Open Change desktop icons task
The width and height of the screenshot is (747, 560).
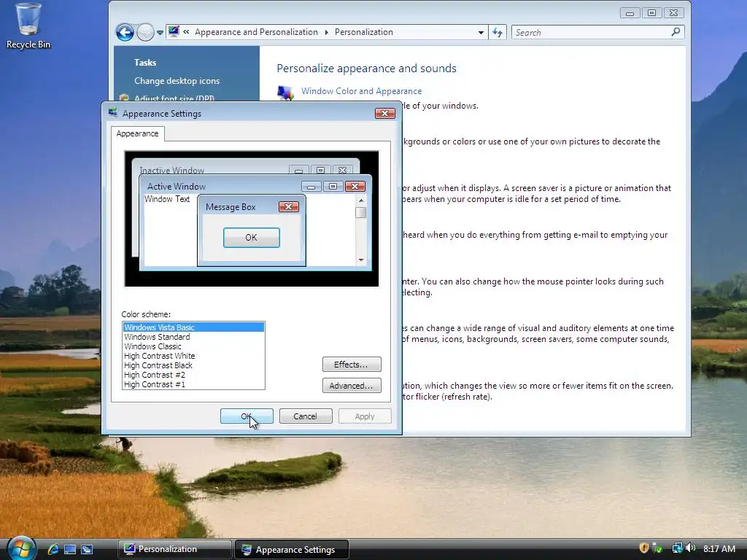(x=177, y=81)
